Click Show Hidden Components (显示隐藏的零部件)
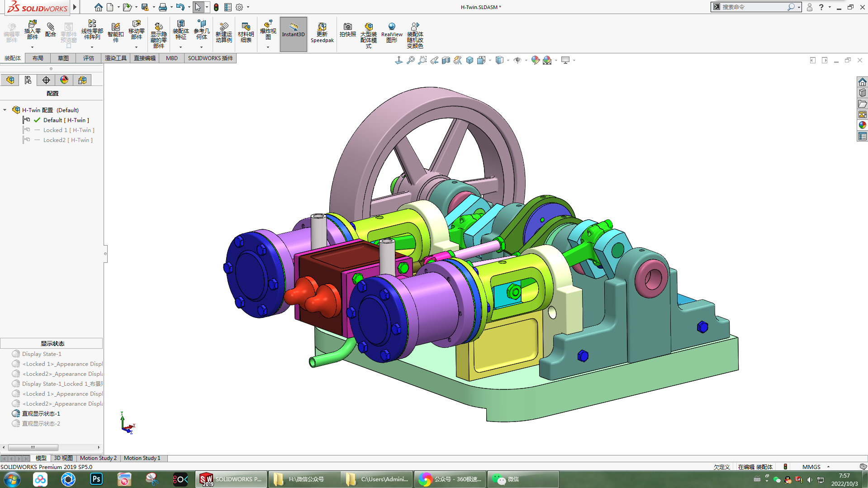Image resolution: width=868 pixels, height=488 pixels. tap(159, 35)
